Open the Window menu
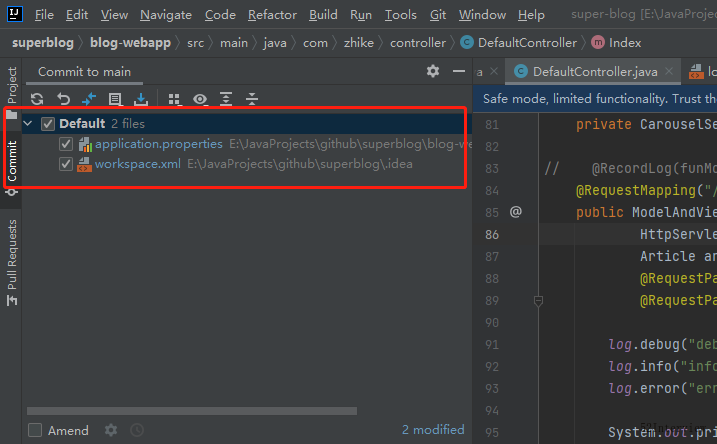The width and height of the screenshot is (717, 444). 482,15
